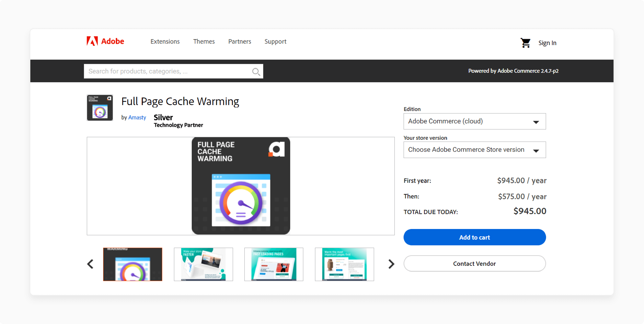Select the 'Fast loading pages' thumbnail
Viewport: 644px width, 324px height.
(274, 264)
